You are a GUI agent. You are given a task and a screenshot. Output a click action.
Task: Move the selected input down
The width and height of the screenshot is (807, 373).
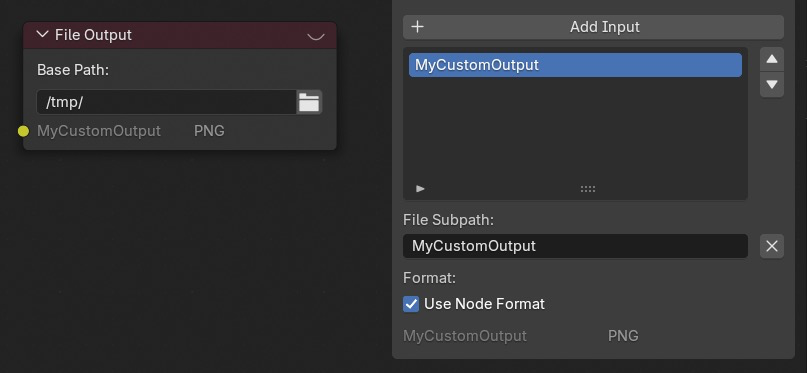point(771,84)
